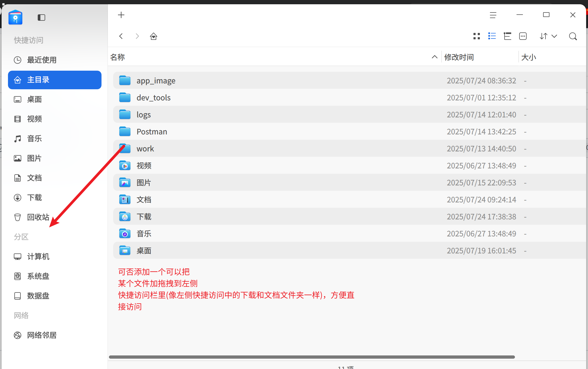
Task: Select the logs folder row
Action: (349, 114)
